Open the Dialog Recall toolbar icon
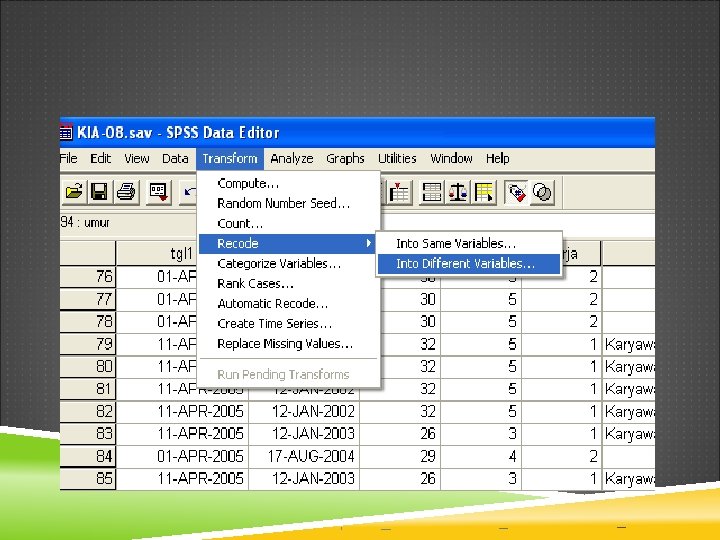 (158, 191)
